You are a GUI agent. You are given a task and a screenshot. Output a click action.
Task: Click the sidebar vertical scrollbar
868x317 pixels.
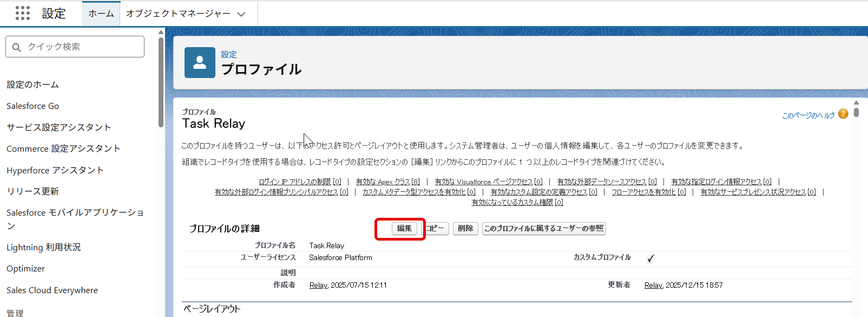(x=161, y=81)
